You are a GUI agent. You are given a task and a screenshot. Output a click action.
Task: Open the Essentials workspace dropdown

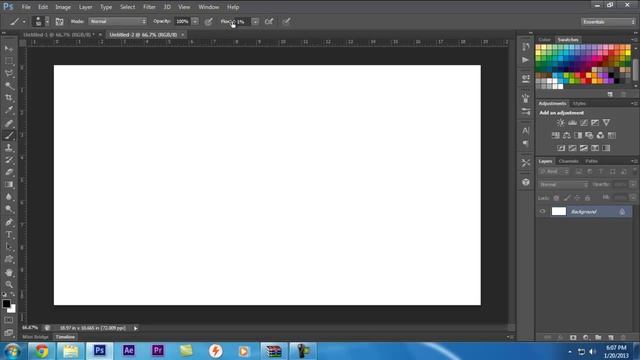click(x=608, y=22)
